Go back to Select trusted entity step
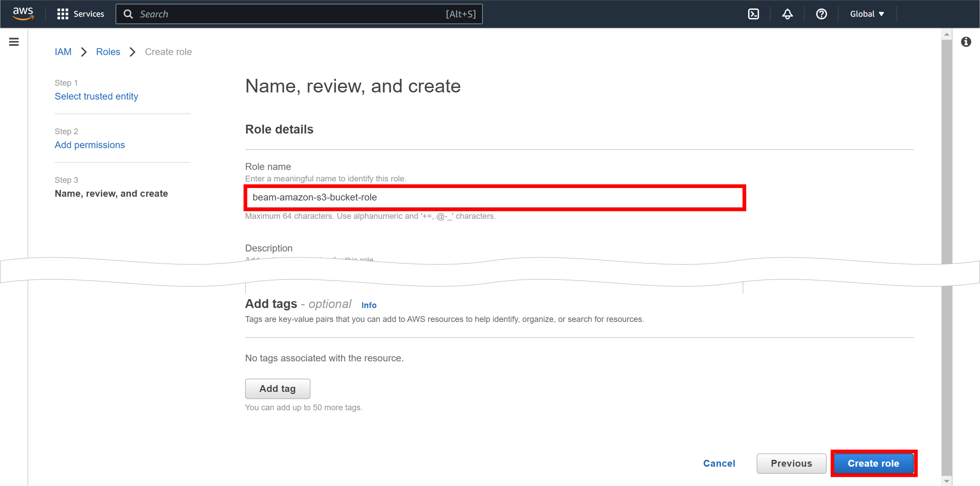 (x=96, y=96)
